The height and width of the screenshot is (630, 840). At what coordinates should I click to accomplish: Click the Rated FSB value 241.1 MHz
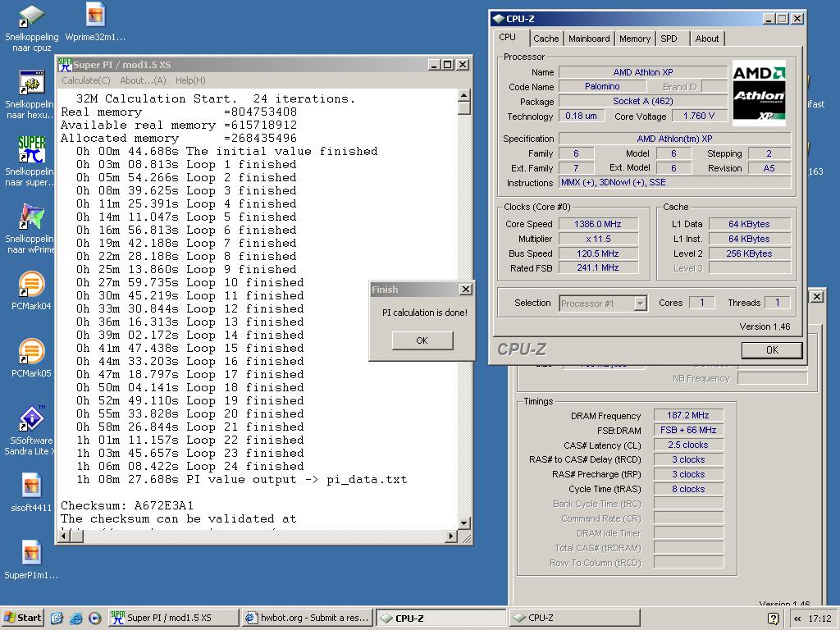click(598, 268)
